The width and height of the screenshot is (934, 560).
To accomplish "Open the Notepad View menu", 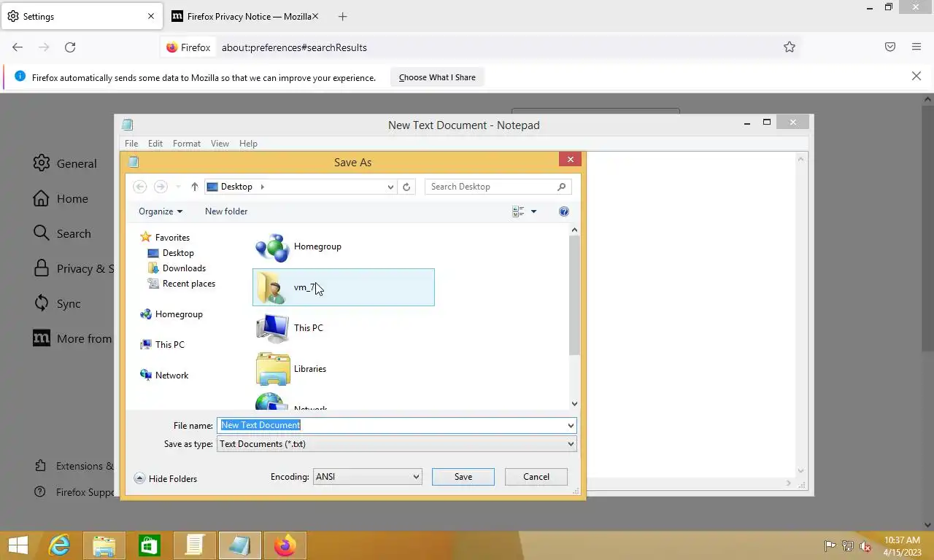I will 220,144.
